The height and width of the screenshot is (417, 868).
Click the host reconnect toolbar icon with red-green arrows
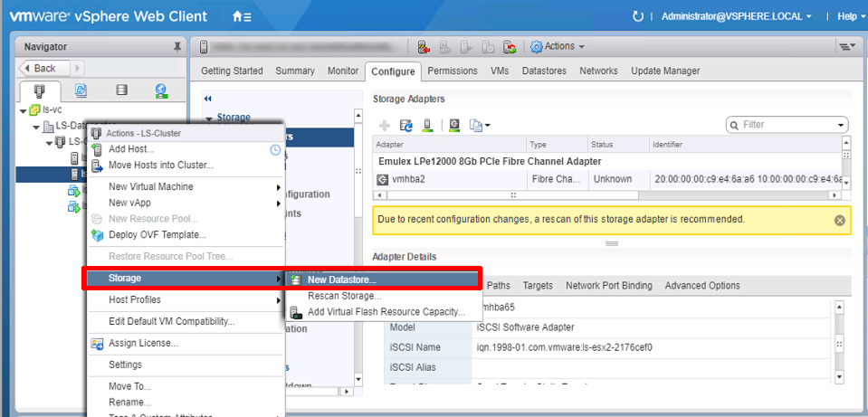pos(510,47)
